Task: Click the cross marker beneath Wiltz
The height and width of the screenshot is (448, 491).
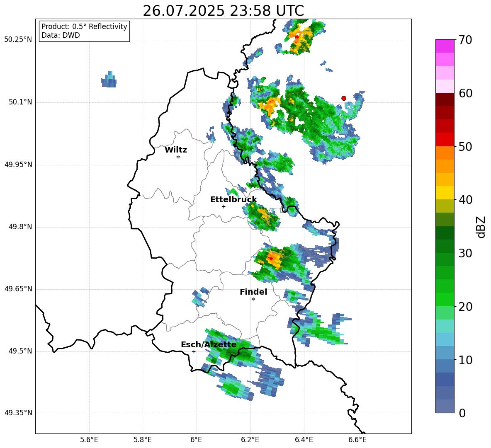Action: click(178, 157)
